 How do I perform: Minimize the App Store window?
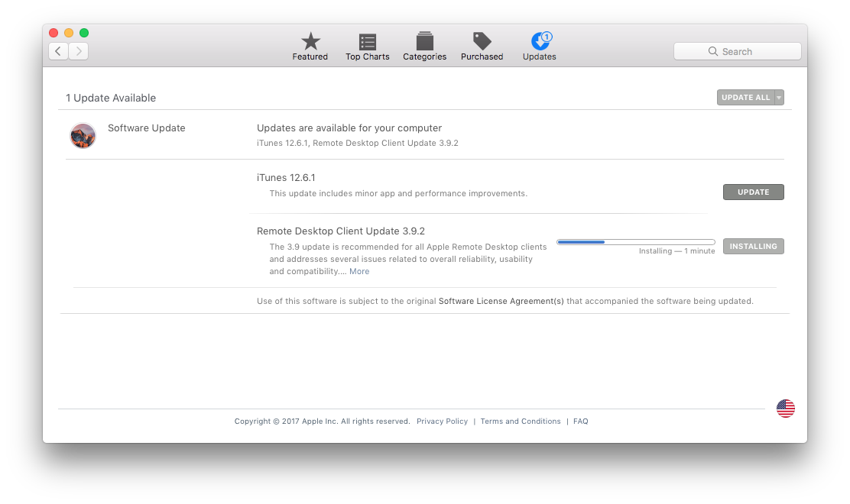[x=69, y=33]
